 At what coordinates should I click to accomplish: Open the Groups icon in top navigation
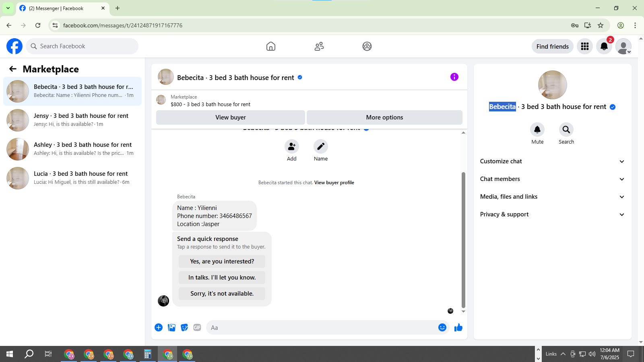(367, 46)
